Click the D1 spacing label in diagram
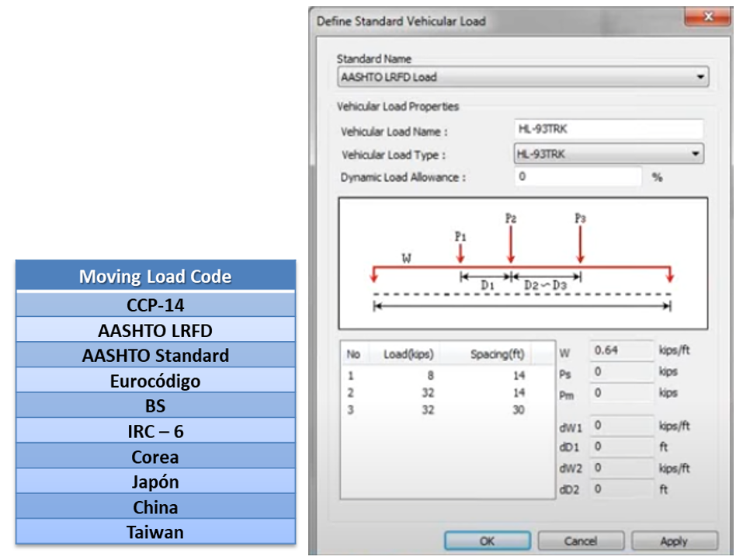The width and height of the screenshot is (736, 560). click(488, 285)
